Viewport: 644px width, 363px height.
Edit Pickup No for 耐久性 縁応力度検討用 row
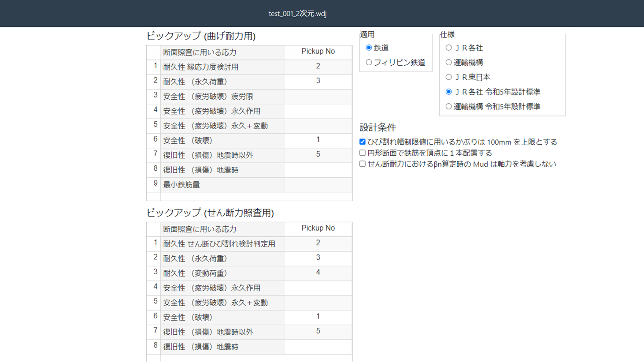click(x=318, y=67)
